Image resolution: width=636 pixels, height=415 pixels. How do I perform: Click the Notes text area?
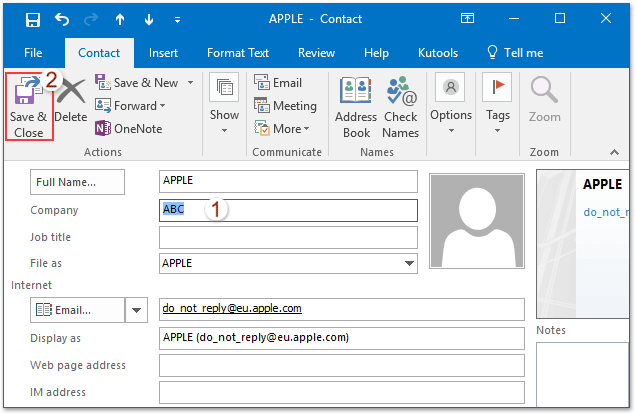coord(582,374)
